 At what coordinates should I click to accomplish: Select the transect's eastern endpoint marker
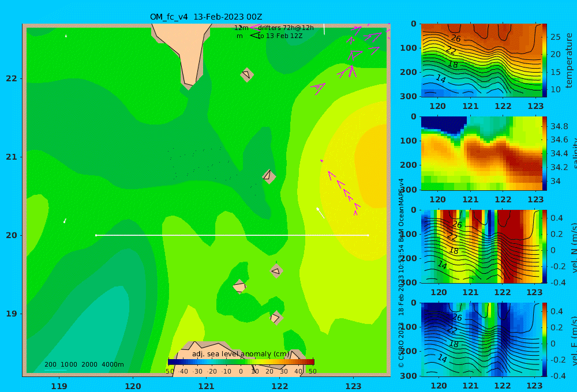point(368,235)
